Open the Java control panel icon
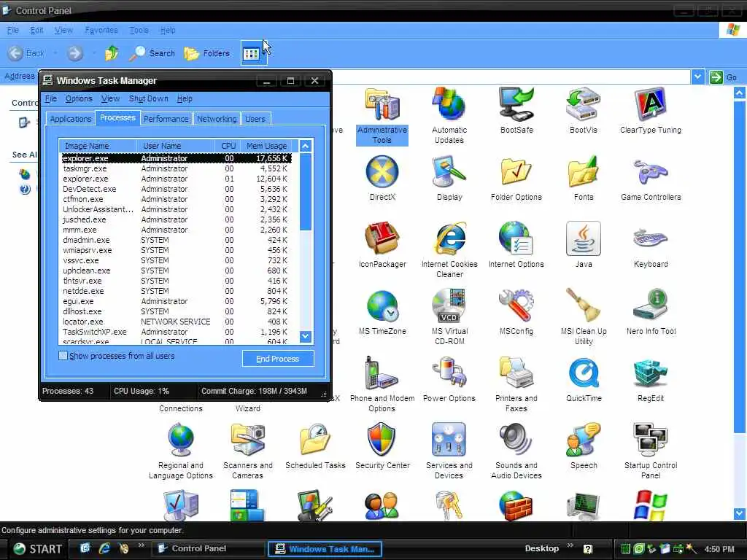 (x=584, y=245)
